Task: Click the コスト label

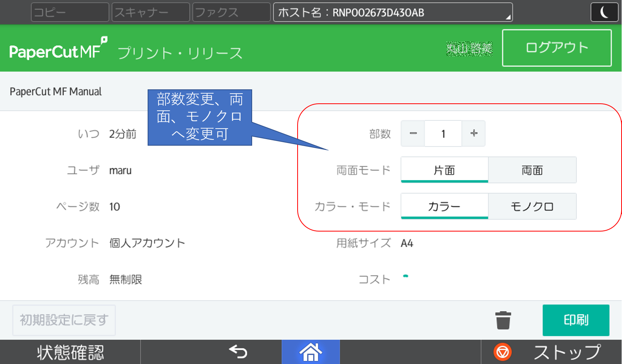Action: pos(375,279)
